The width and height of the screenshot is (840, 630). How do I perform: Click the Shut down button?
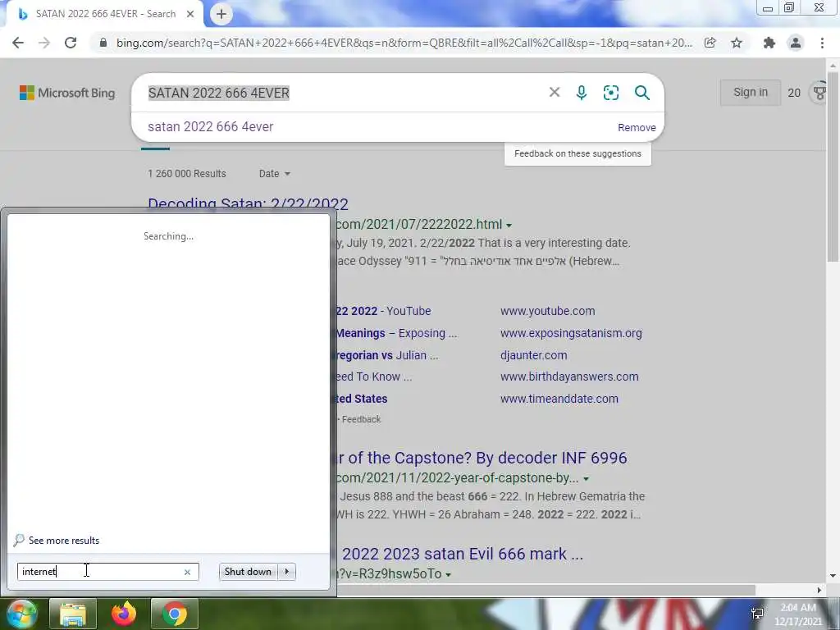248,572
